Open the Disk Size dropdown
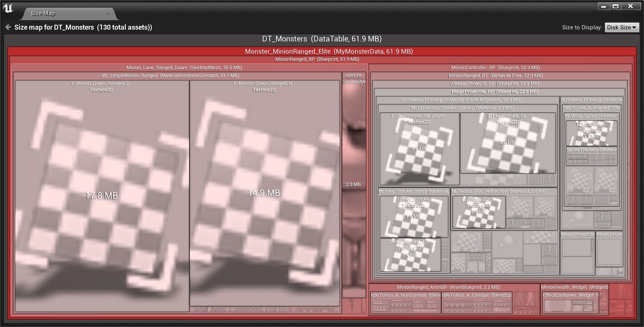The height and width of the screenshot is (327, 644). pos(622,27)
